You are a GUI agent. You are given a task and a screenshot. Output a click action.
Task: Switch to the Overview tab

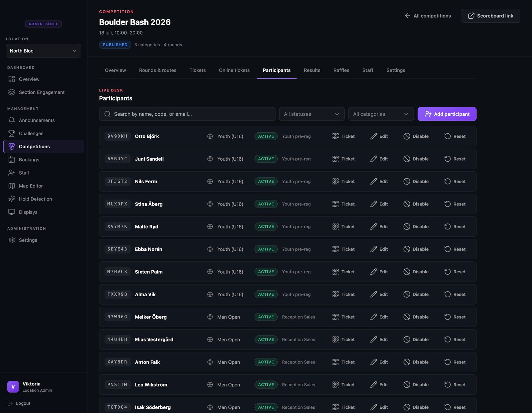pos(115,70)
